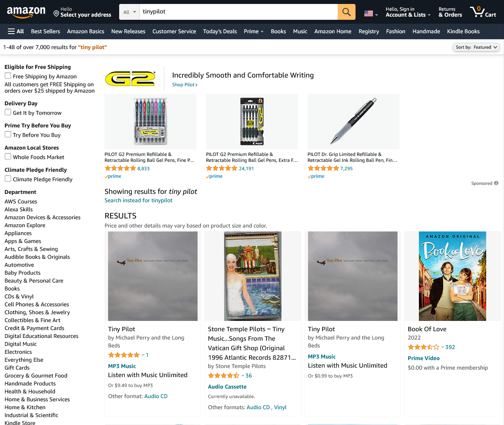This screenshot has width=504, height=425.
Task: Go to Today's Deals in navigation bar
Action: [220, 31]
